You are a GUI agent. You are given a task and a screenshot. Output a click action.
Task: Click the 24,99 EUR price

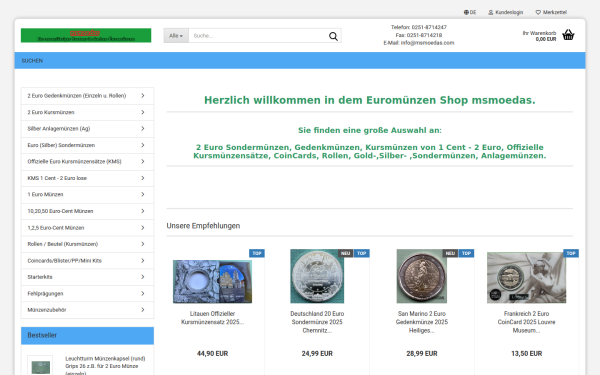[x=317, y=354]
